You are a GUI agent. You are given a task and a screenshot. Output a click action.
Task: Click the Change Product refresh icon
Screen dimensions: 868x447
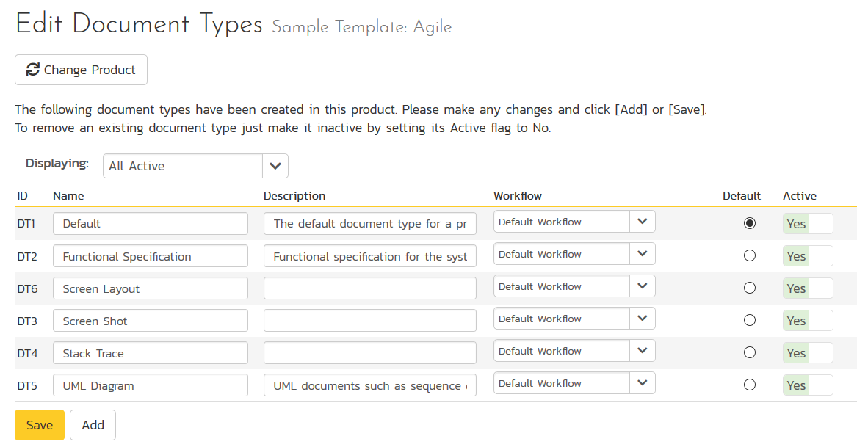tap(33, 70)
